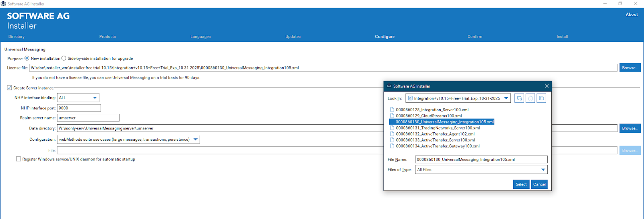Select 0000860134_ActiveTransfer_Gateway100.xml in file list
644x219 pixels.
point(438,146)
